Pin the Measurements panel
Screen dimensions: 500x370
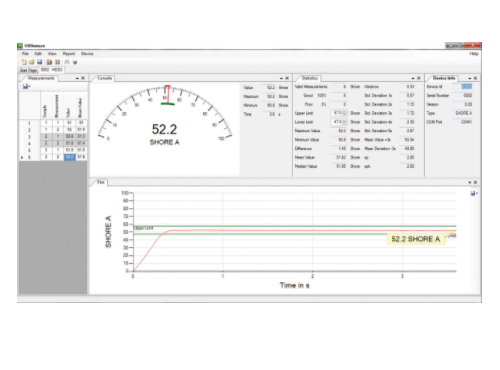pos(77,78)
